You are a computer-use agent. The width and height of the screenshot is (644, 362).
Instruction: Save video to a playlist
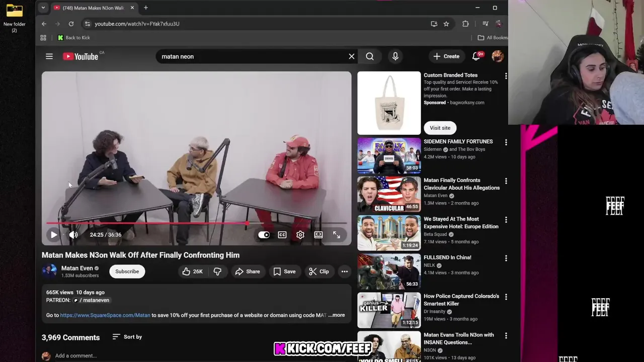(284, 271)
